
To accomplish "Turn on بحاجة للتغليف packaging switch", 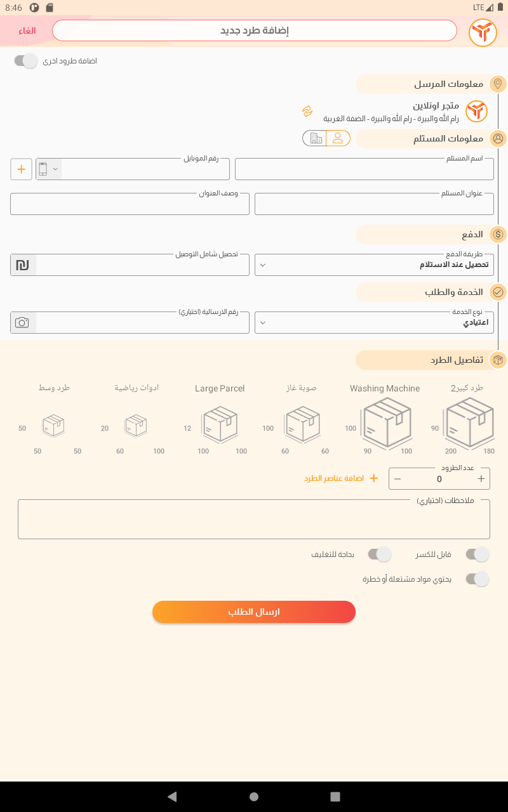I will (380, 554).
